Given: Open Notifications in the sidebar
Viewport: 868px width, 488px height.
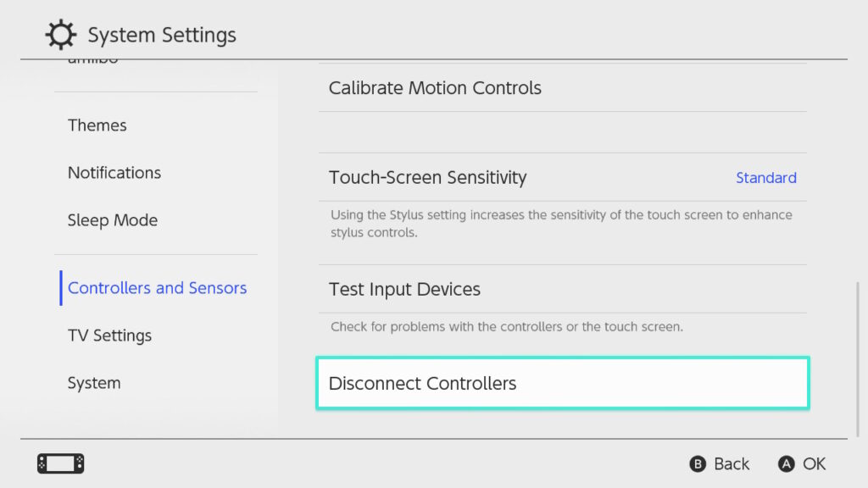Looking at the screenshot, I should point(114,173).
